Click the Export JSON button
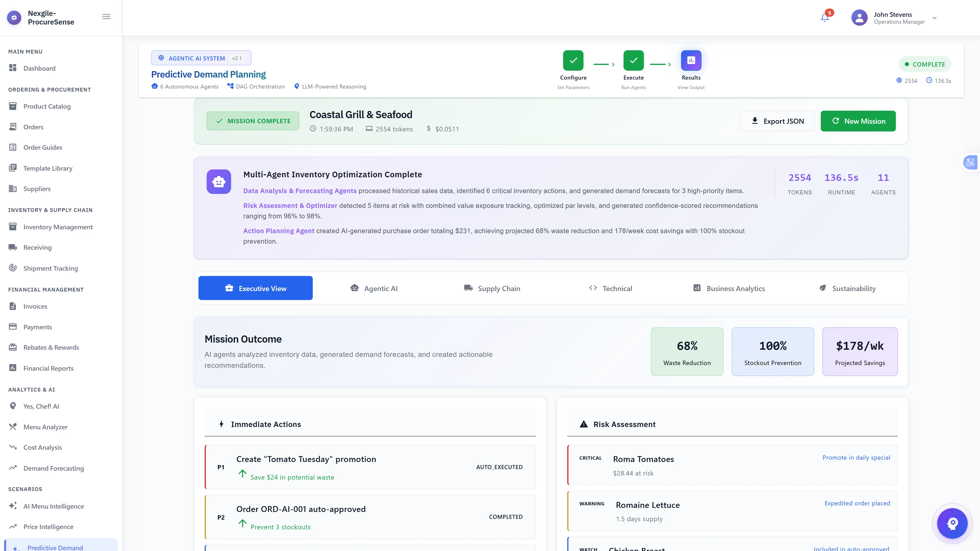980x551 pixels. coord(777,121)
